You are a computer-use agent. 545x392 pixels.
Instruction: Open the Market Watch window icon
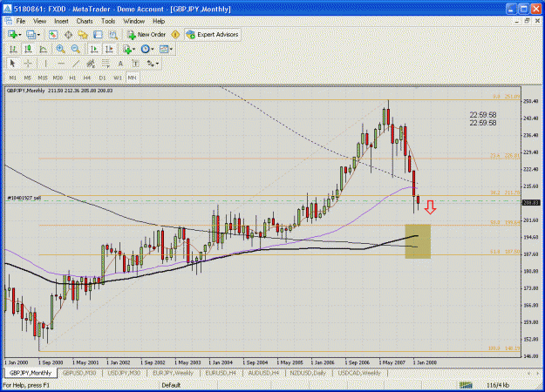[x=53, y=34]
